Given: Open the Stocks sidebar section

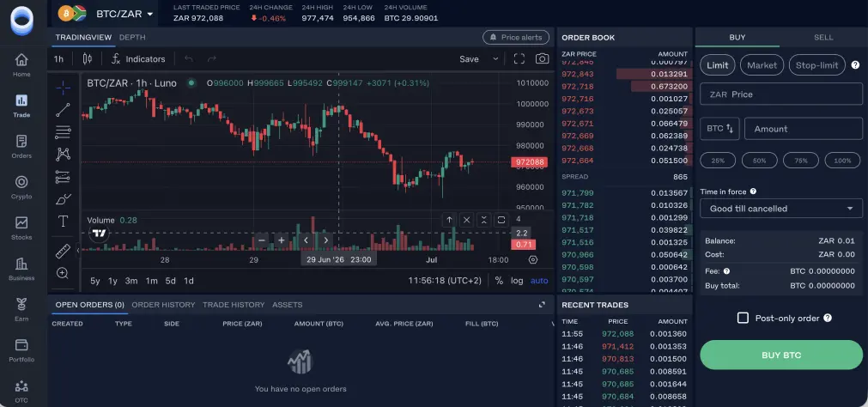Looking at the screenshot, I should [x=21, y=228].
